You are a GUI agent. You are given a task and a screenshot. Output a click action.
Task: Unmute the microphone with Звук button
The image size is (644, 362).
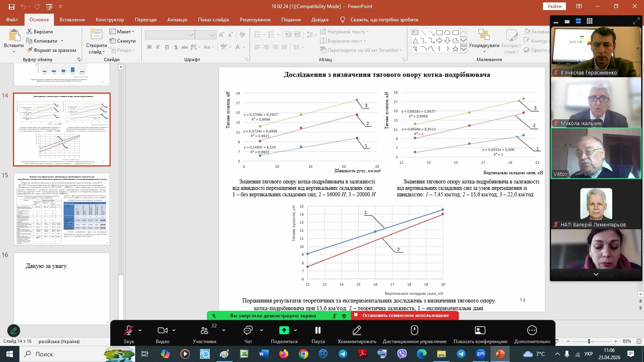pyautogui.click(x=129, y=330)
